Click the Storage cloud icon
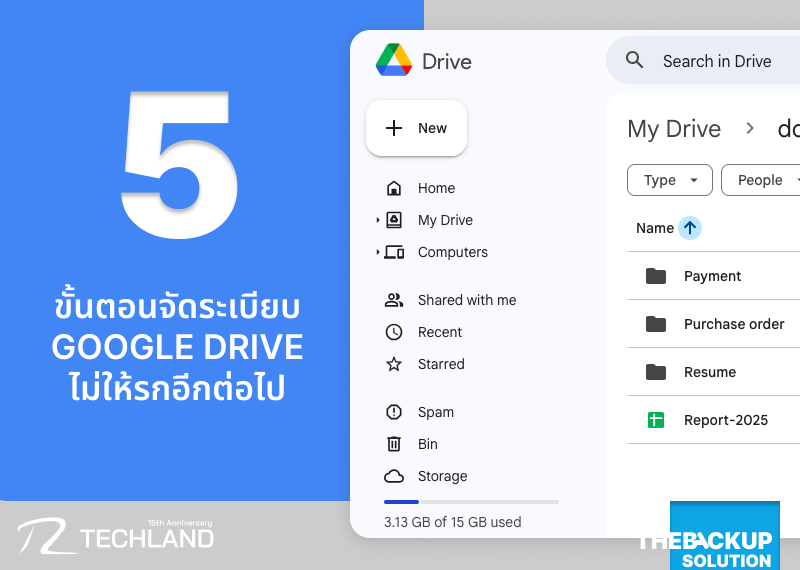This screenshot has width=800, height=570. [394, 477]
